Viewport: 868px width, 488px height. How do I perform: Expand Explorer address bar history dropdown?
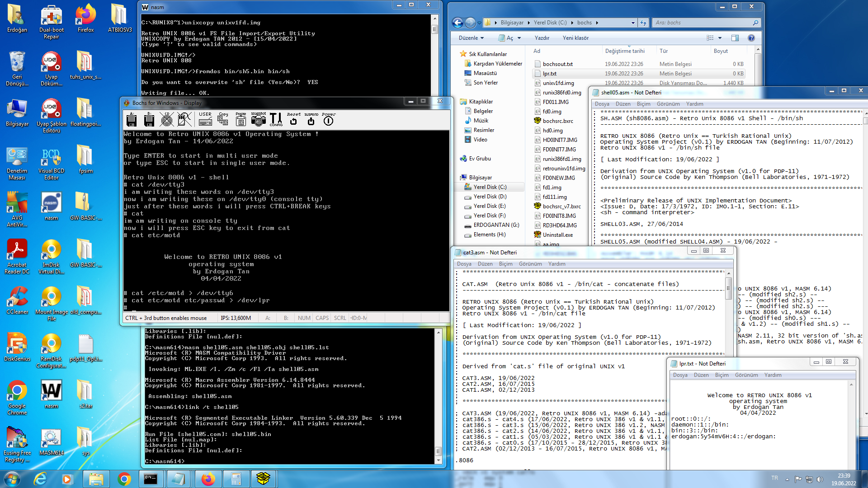click(633, 23)
